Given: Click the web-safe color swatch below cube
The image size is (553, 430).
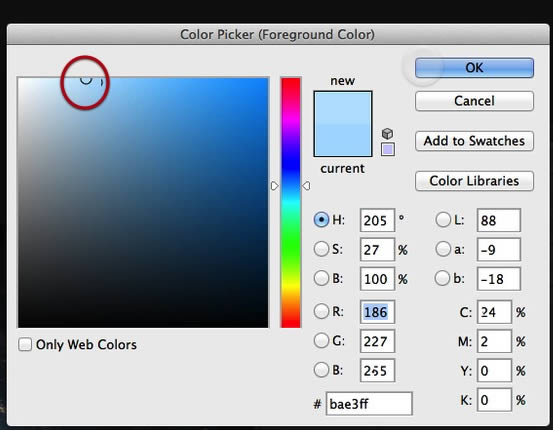Looking at the screenshot, I should coord(388,149).
